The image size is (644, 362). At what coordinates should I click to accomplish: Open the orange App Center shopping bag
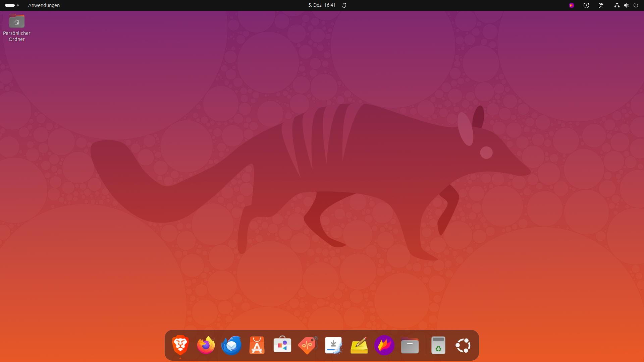pyautogui.click(x=257, y=345)
